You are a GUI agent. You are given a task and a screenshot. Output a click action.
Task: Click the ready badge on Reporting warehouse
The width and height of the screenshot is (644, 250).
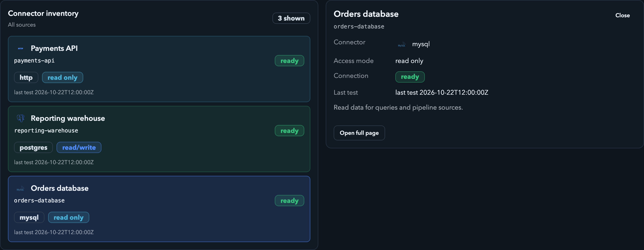coord(290,131)
